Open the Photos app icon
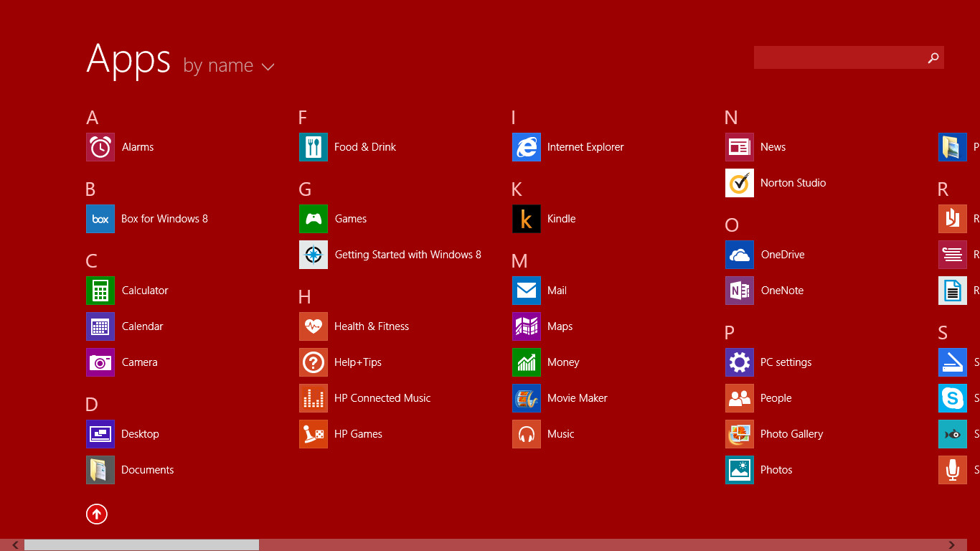 740,470
